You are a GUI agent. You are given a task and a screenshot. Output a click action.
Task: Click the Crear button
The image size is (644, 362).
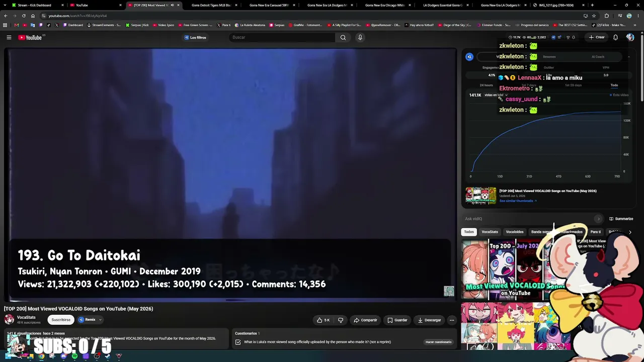597,37
